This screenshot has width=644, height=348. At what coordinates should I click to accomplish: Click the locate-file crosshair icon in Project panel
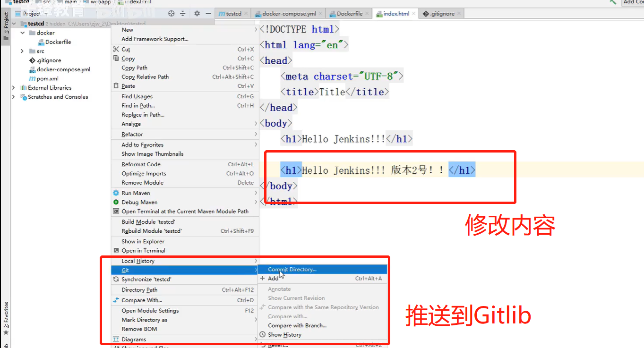[x=172, y=14]
